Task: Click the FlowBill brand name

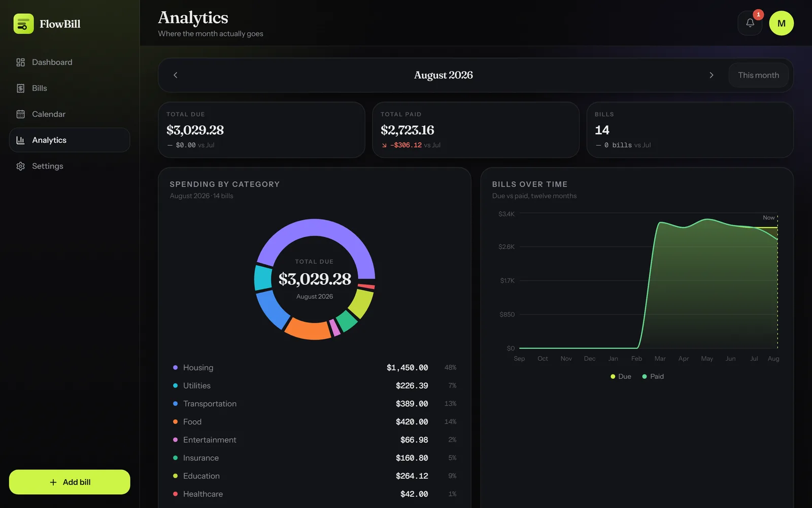Action: click(x=60, y=24)
